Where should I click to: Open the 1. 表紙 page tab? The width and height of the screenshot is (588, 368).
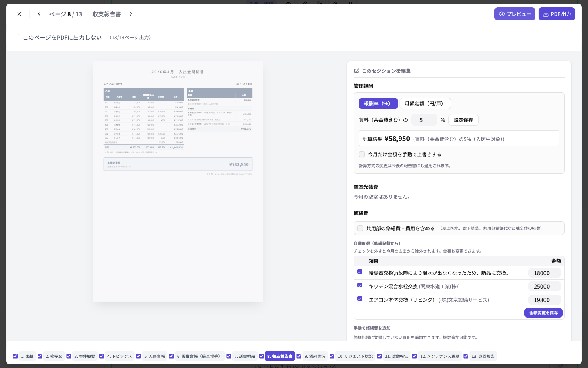(x=27, y=356)
